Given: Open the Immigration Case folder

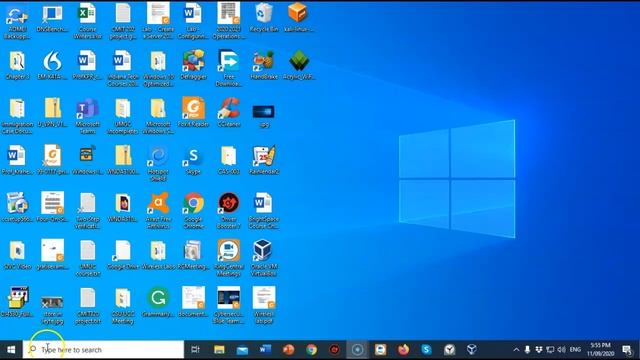Looking at the screenshot, I should click(17, 116).
